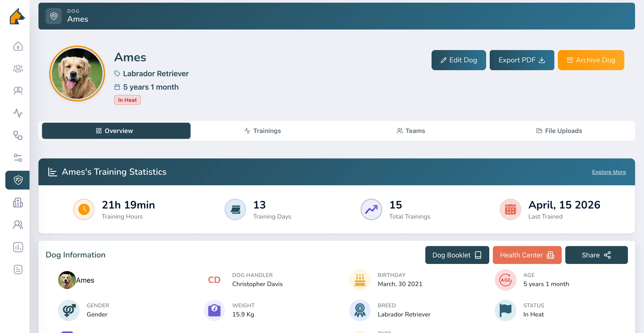Click the Weight scale icon
This screenshot has height=333, width=644.
click(214, 310)
